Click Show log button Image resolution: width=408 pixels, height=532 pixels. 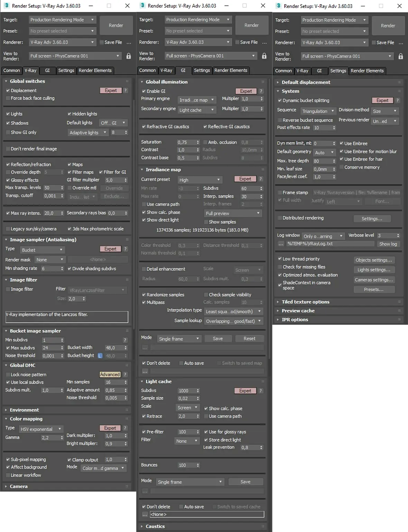(x=388, y=244)
